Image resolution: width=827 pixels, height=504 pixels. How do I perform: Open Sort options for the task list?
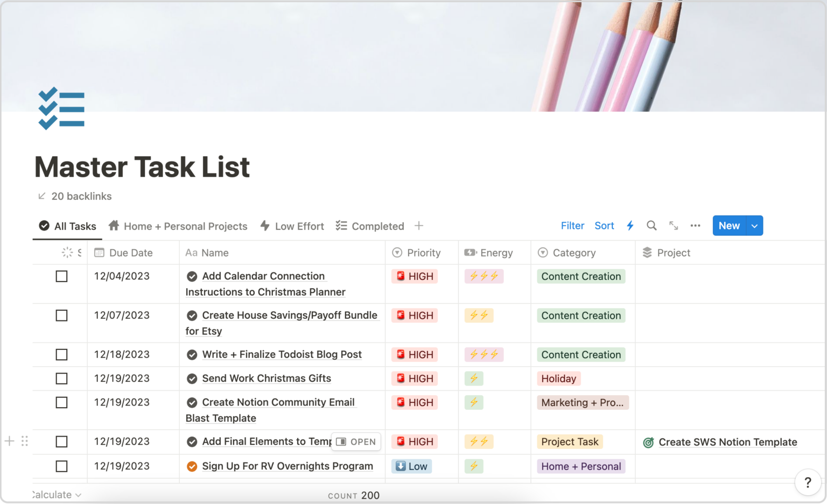(604, 226)
